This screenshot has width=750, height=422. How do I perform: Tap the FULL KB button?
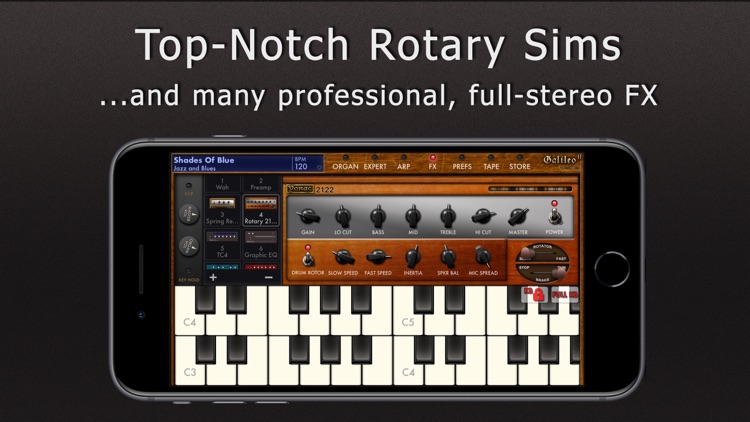(564, 294)
